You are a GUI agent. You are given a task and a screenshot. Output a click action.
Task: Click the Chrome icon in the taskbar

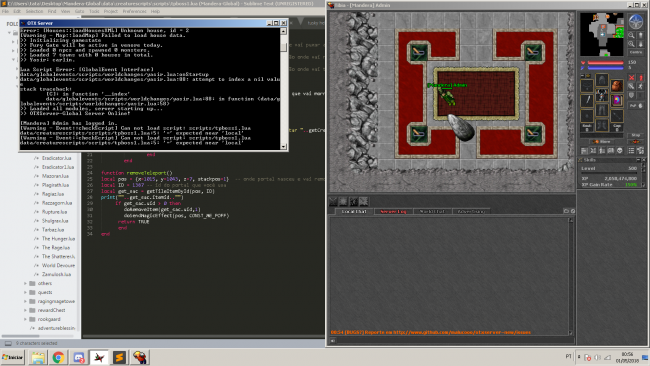click(58, 357)
